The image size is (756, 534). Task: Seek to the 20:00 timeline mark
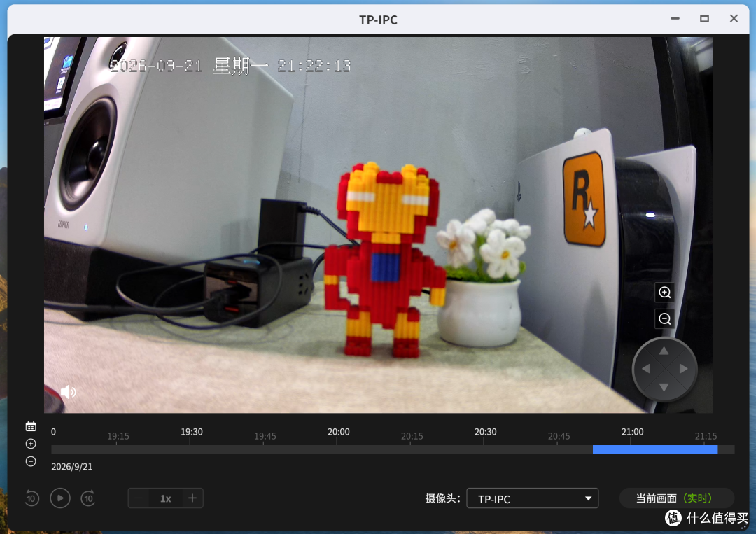339,432
